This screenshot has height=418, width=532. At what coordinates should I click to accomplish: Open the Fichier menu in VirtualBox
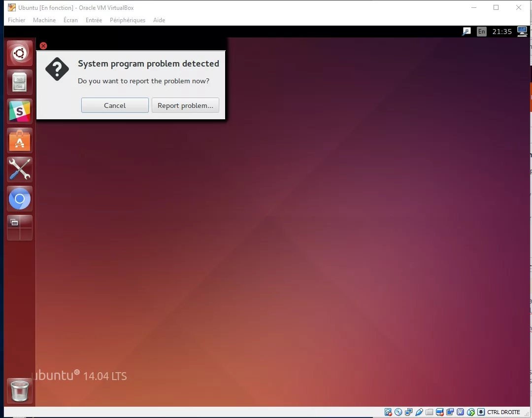click(x=17, y=20)
